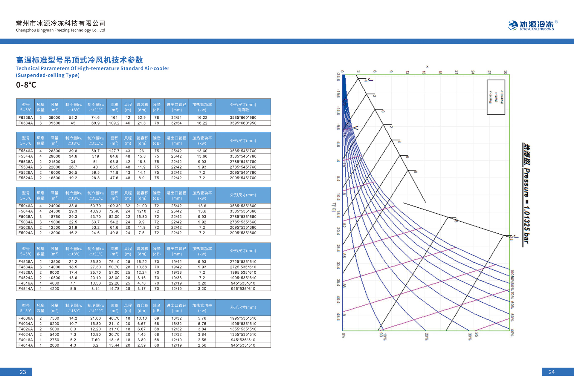Click airflow value 2000 in F4014A row
Screen dimensions: 574x392
pos(54,345)
